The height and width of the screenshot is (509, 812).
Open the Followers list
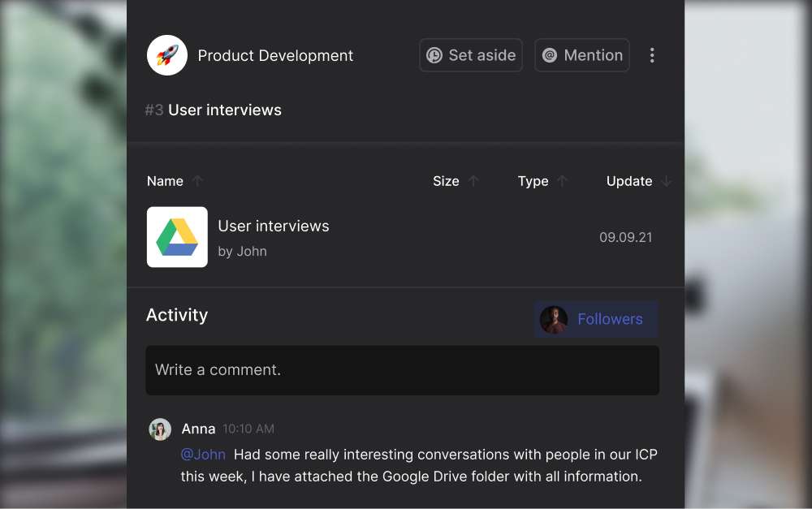point(610,319)
